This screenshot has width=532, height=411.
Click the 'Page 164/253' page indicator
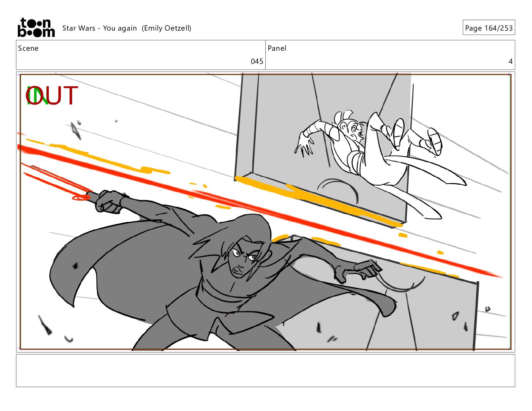click(x=489, y=28)
